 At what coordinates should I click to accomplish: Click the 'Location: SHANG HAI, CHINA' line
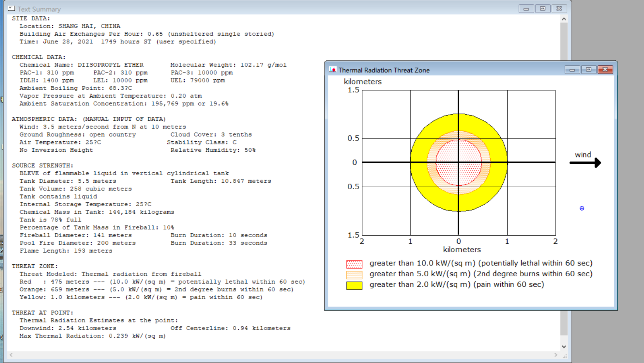tap(70, 26)
